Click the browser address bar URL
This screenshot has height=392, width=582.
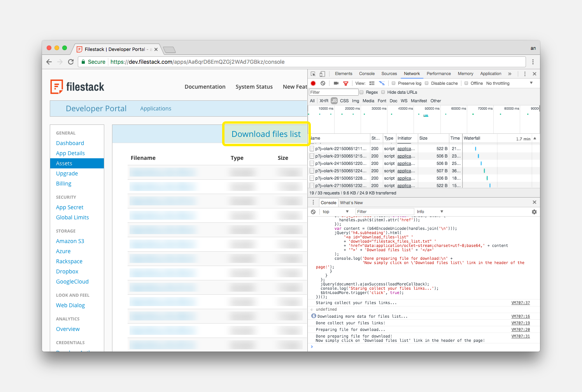point(197,62)
